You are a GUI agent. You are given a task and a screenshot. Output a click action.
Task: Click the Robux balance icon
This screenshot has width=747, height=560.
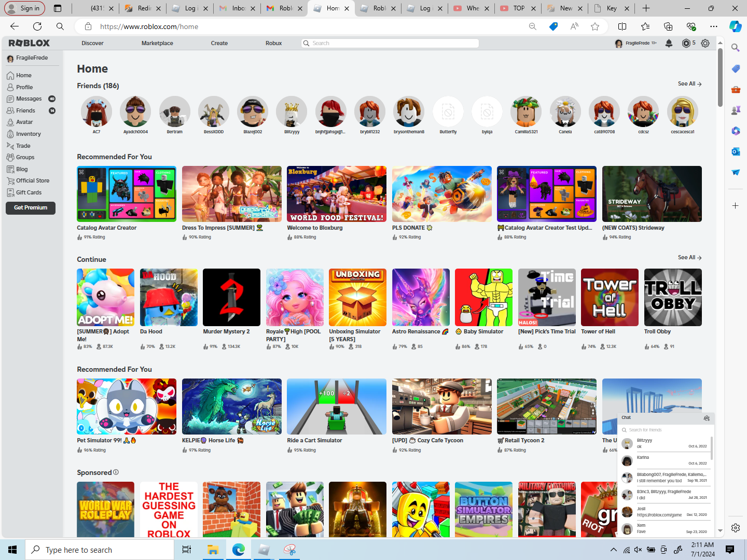[x=686, y=44]
